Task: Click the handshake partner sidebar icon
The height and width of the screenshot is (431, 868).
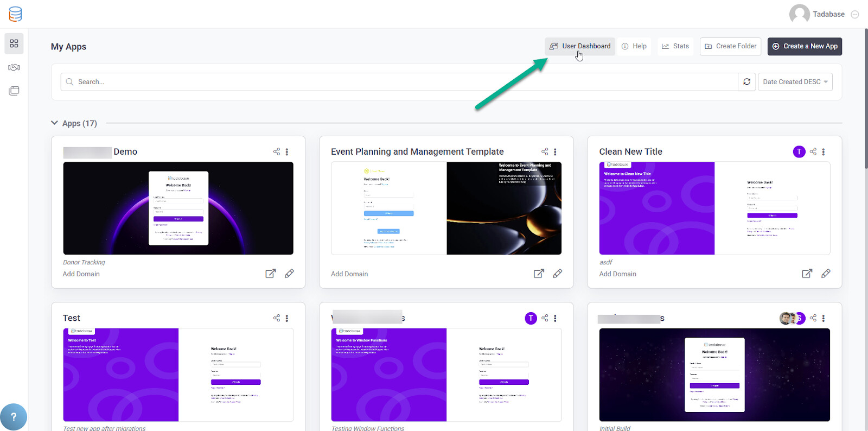Action: point(14,67)
